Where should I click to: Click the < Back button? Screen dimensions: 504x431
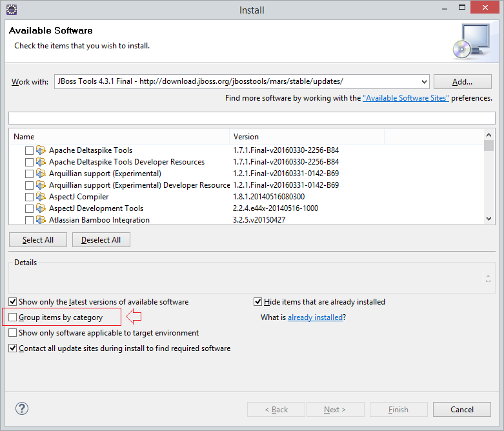(x=276, y=410)
